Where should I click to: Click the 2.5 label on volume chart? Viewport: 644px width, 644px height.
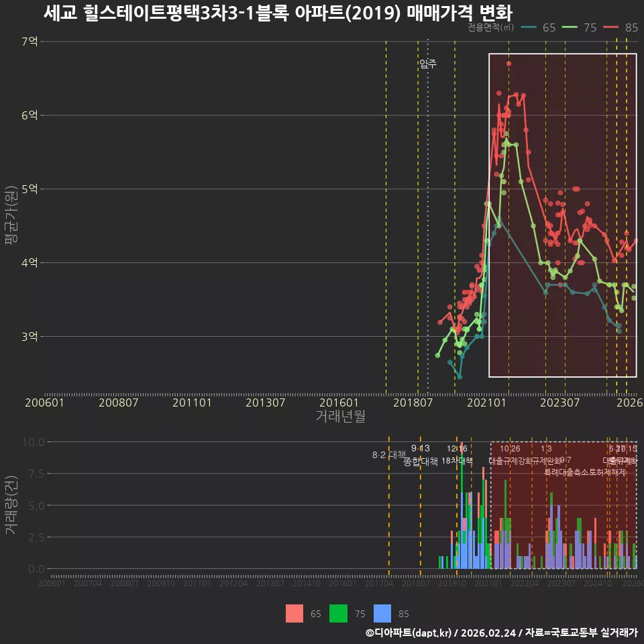coord(36,537)
